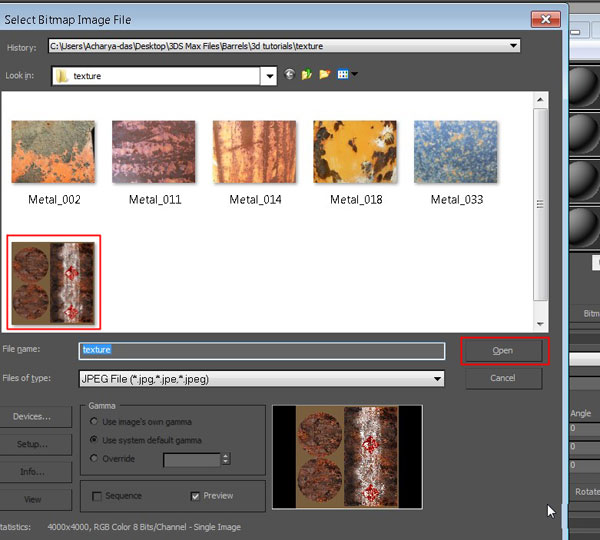Open the Look in folder dropdown
600x540 pixels.
pyautogui.click(x=269, y=76)
